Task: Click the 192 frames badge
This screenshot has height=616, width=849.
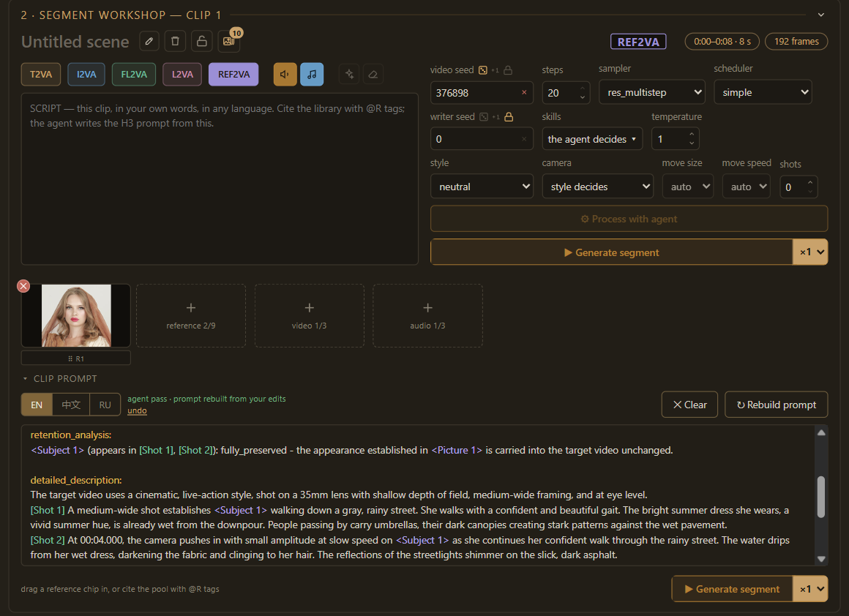Action: tap(796, 41)
